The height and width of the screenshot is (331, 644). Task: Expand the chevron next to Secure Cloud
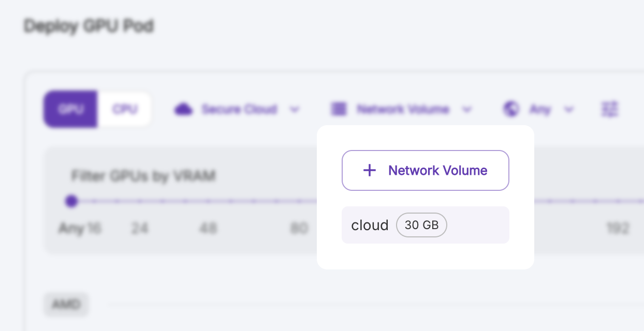click(295, 110)
